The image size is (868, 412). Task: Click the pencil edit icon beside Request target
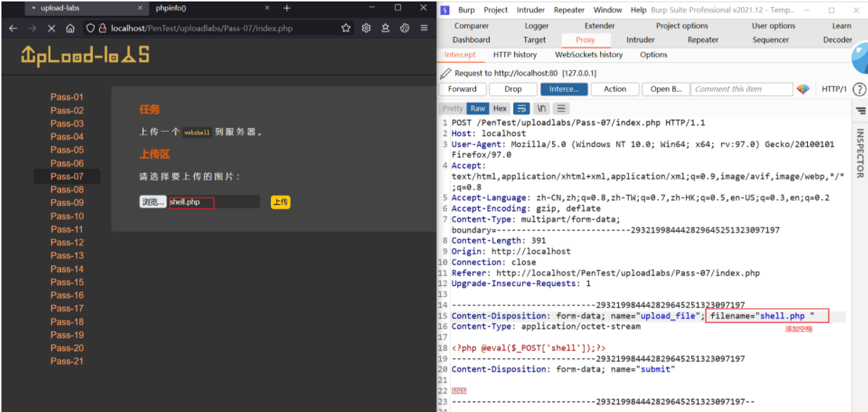(x=446, y=74)
